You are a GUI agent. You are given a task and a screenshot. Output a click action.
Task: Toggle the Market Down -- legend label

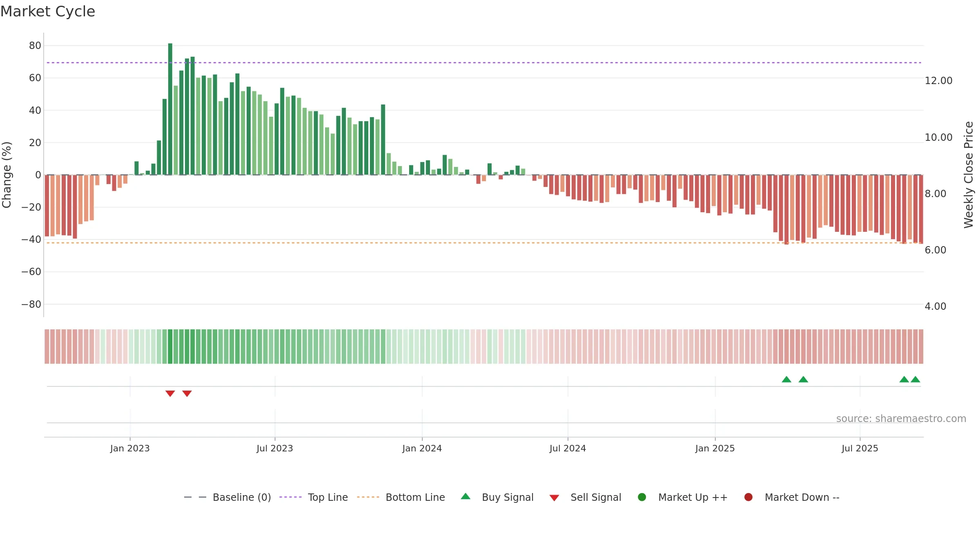point(802,497)
